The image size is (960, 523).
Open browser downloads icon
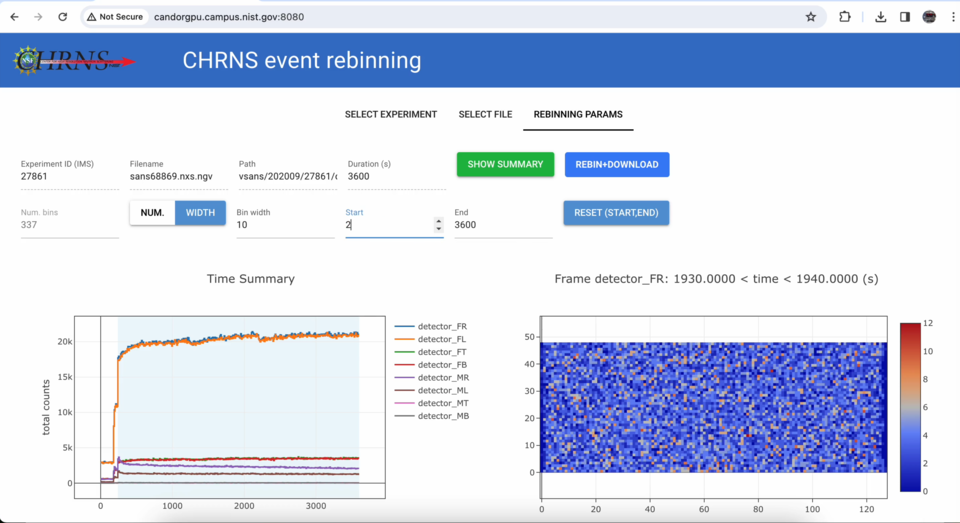pos(881,17)
